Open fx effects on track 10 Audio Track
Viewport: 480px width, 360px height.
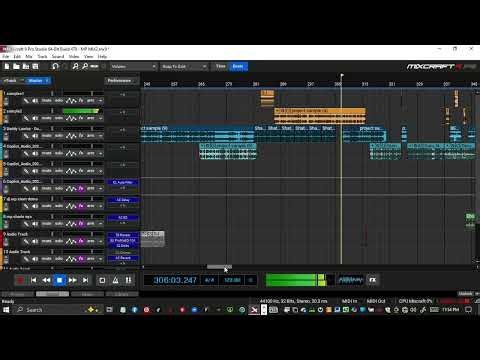click(81, 259)
